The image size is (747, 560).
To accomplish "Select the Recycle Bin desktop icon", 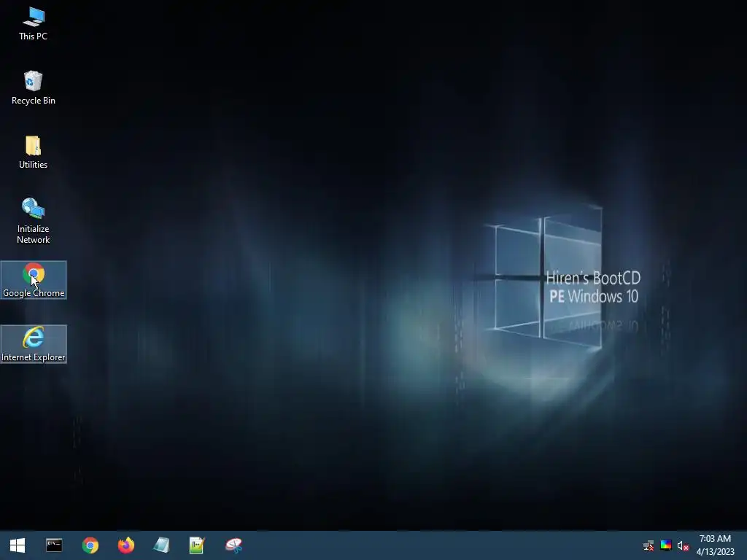I will point(33,88).
